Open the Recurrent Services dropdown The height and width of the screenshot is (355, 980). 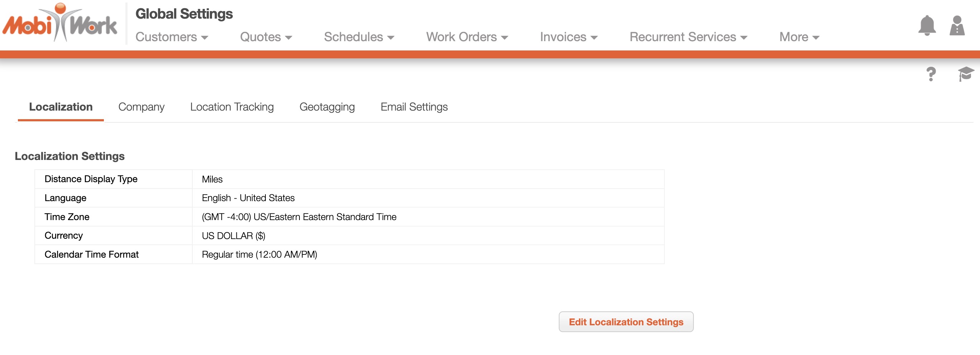688,37
